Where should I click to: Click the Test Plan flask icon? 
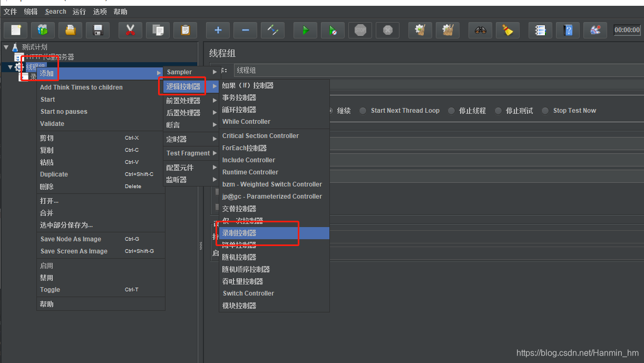point(15,47)
